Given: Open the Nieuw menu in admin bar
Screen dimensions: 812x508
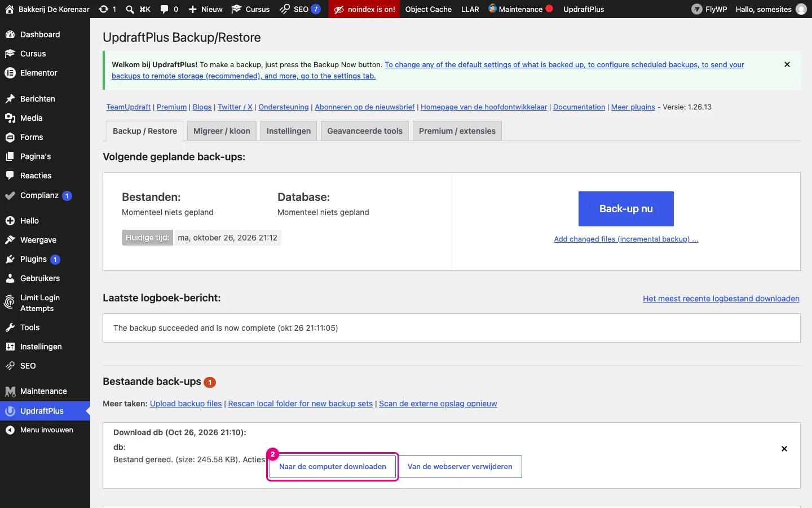Looking at the screenshot, I should (205, 9).
